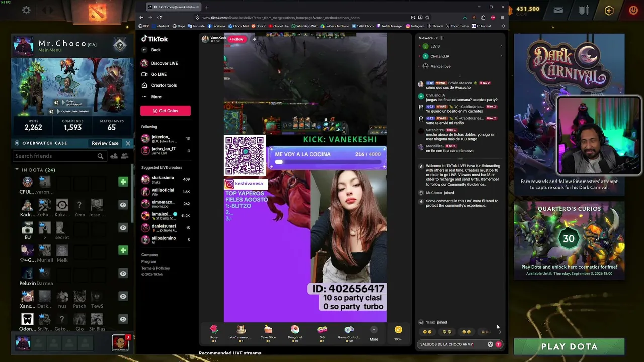Spectate the EU party with eye icon
The height and width of the screenshot is (362, 644).
(x=123, y=227)
